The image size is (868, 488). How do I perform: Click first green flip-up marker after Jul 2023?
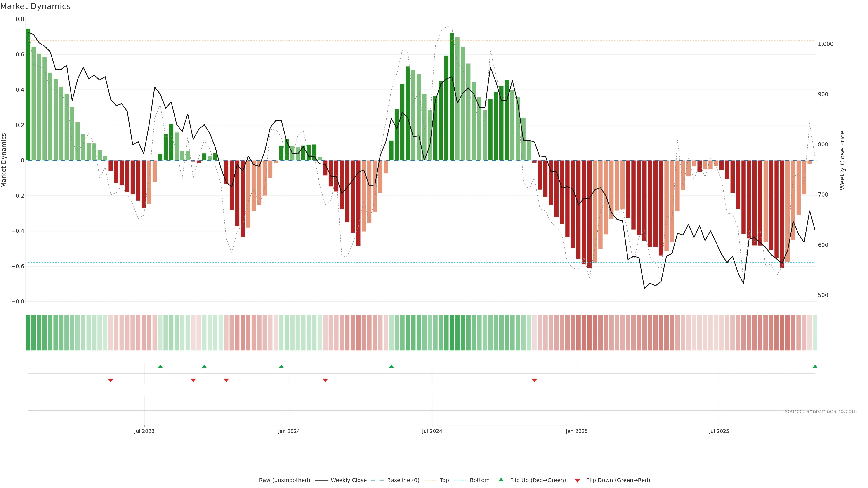160,366
